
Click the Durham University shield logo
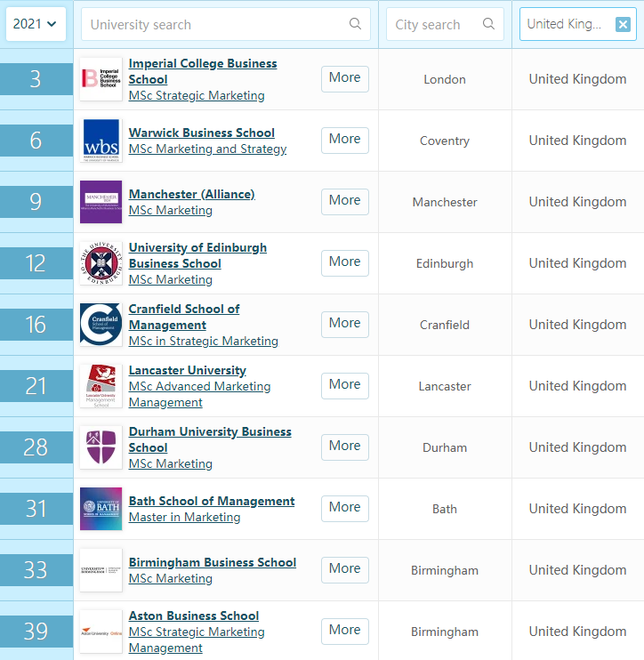(101, 447)
